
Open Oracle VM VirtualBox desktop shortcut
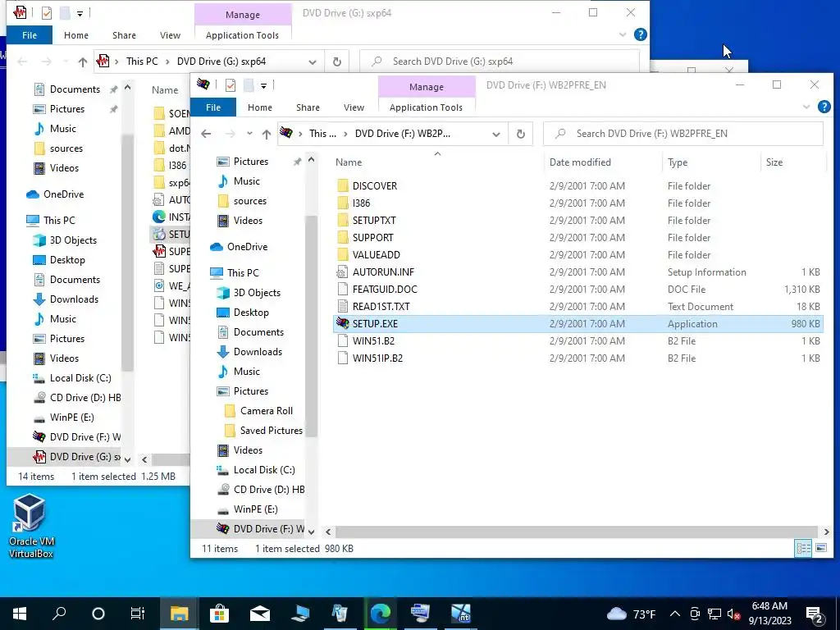30,526
